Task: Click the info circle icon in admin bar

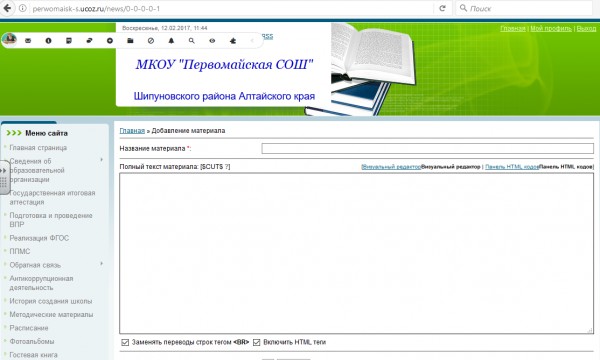Action: tap(48, 41)
